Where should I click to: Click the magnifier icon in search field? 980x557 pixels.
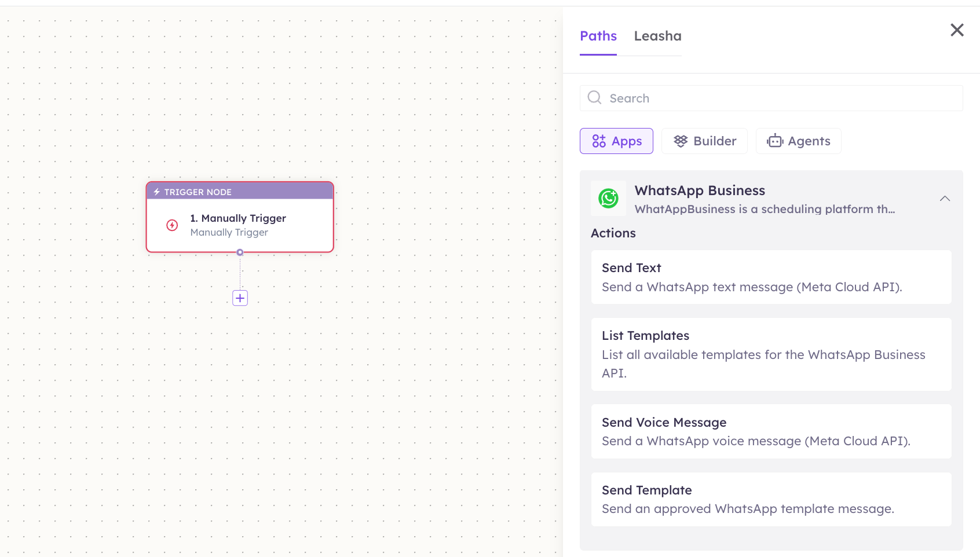594,97
